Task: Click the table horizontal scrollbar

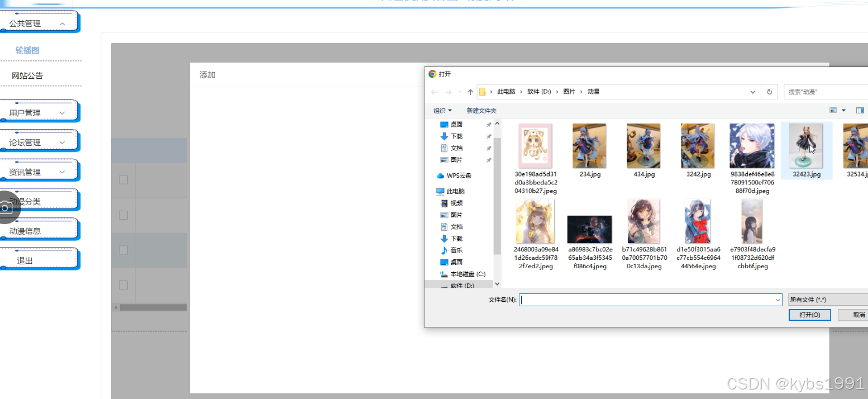Action: pyautogui.click(x=153, y=307)
